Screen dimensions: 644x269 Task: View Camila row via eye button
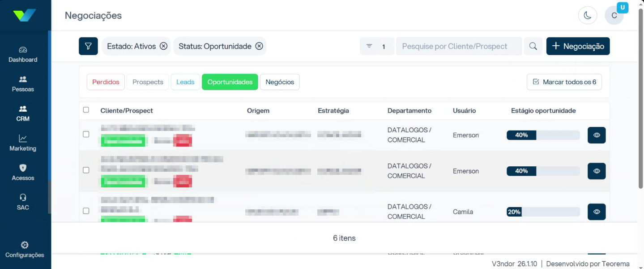pos(597,212)
